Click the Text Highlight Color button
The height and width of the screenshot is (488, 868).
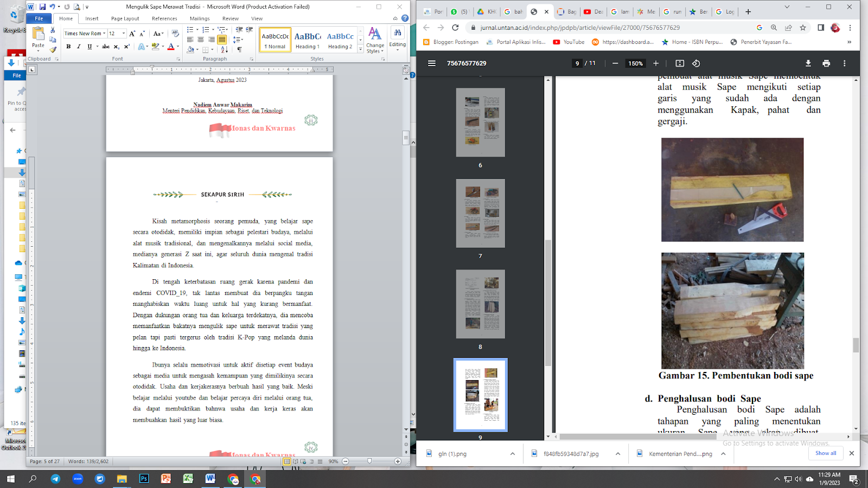(156, 47)
